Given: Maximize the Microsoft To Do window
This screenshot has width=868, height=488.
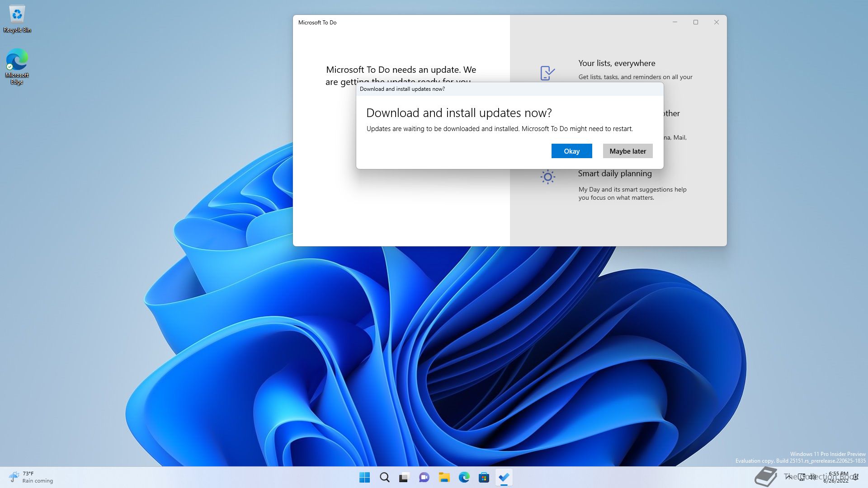Looking at the screenshot, I should click(x=696, y=22).
